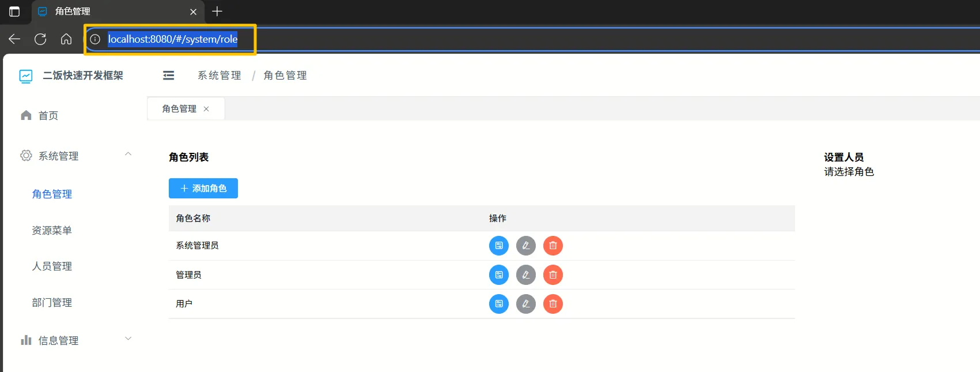Screen dimensions: 980x372
Task: Edit the 管理员 role with pencil icon
Action: [525, 275]
